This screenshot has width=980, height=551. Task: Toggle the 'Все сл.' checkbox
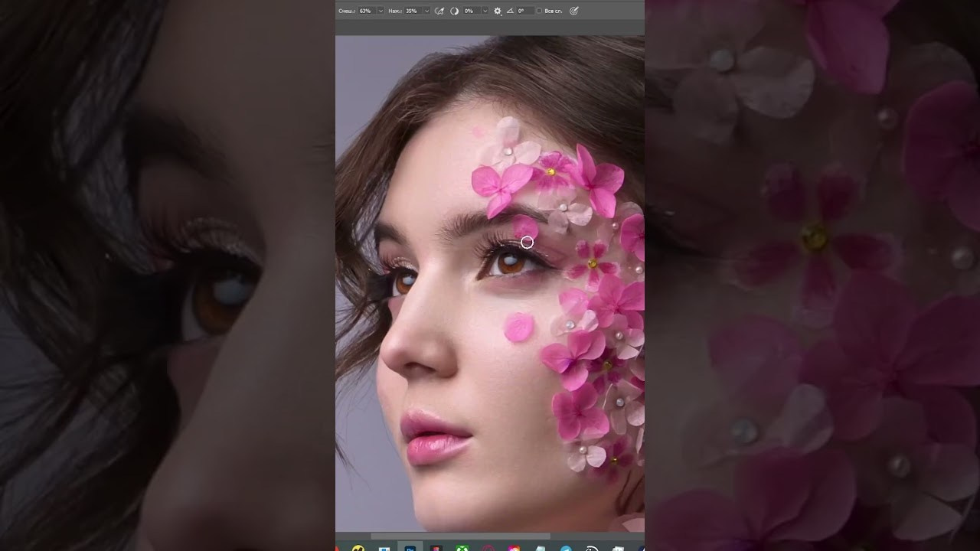pos(539,11)
